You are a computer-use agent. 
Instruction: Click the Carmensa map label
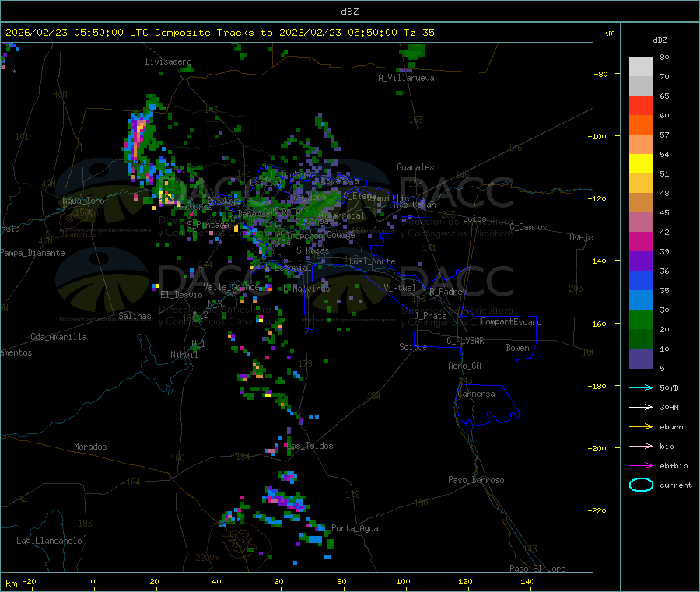476,394
